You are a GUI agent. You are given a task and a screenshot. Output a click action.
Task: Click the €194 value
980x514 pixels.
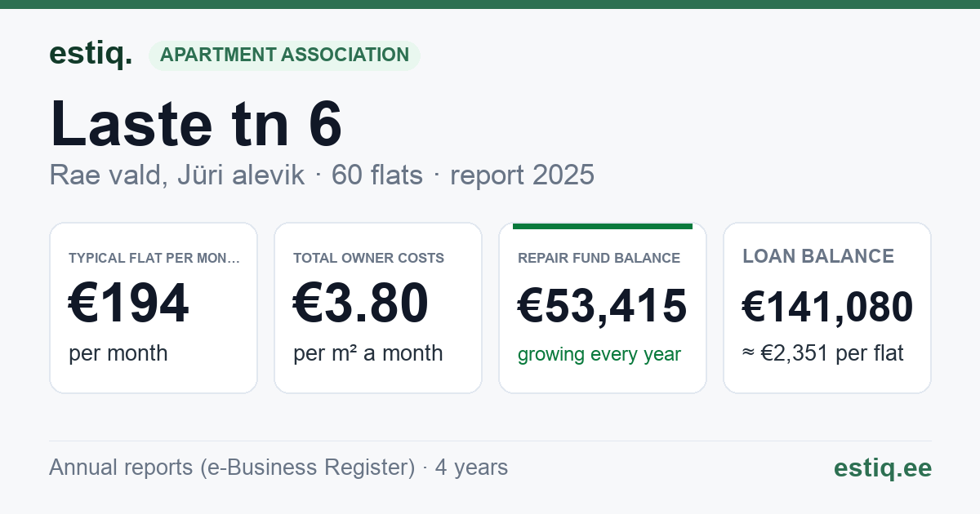click(x=129, y=303)
